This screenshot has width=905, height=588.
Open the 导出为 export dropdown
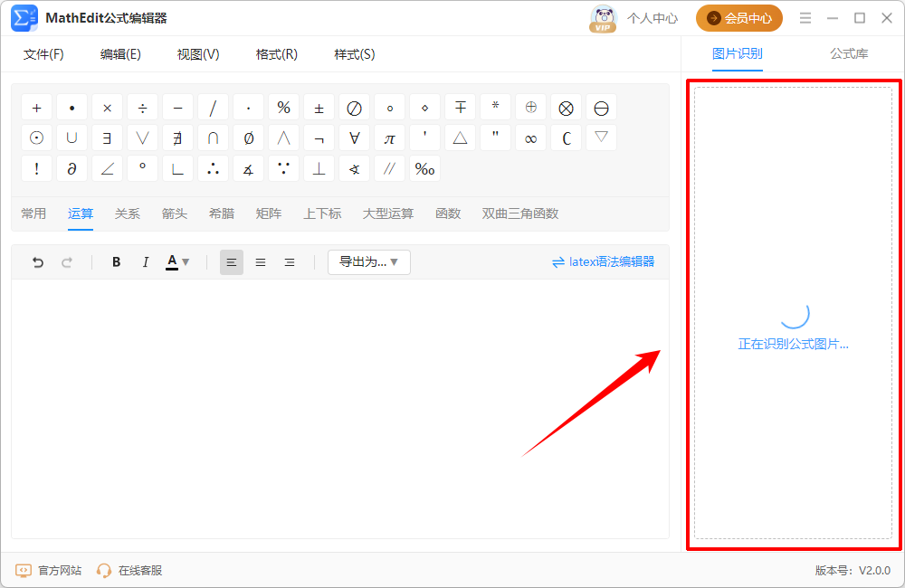pos(369,262)
